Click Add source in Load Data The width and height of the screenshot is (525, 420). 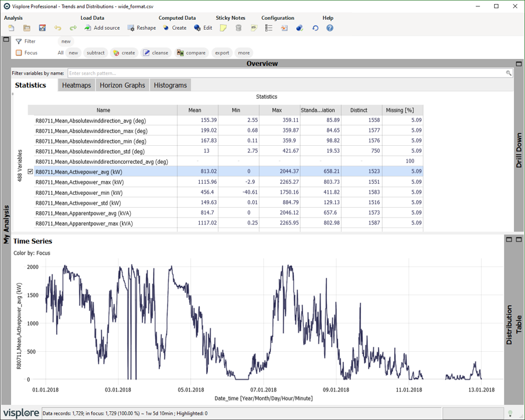click(102, 28)
